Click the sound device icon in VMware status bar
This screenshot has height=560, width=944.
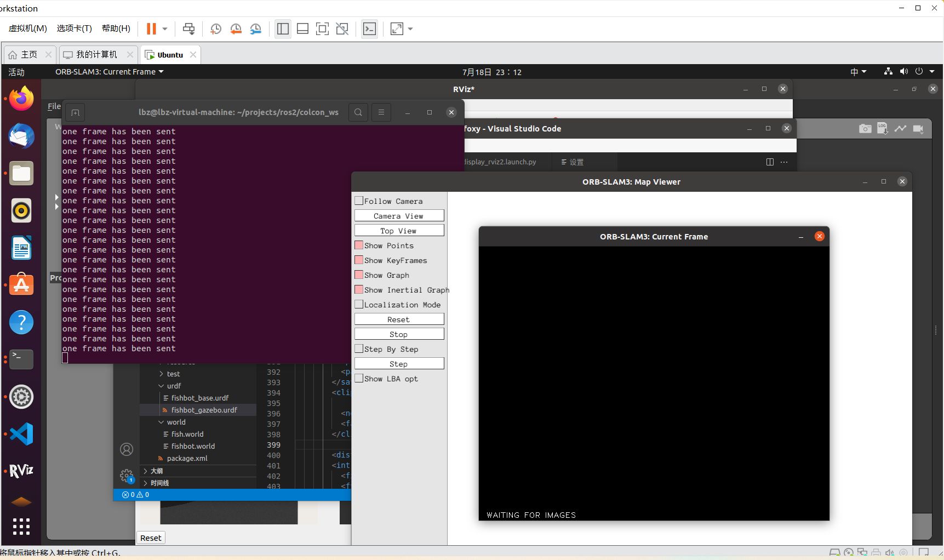[x=890, y=552]
